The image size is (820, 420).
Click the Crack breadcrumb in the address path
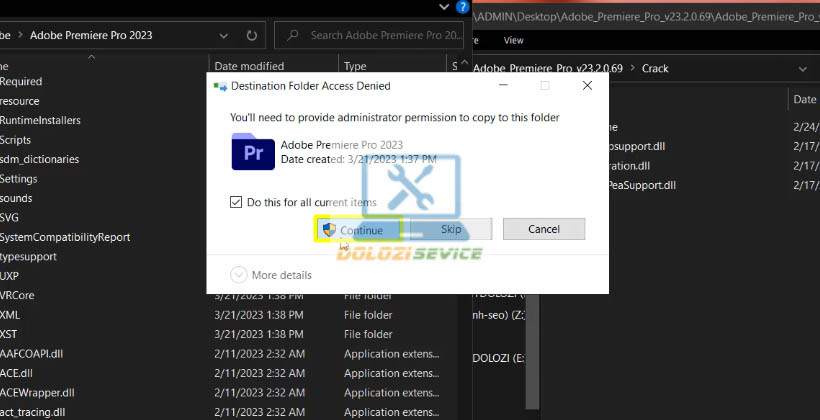(x=655, y=68)
